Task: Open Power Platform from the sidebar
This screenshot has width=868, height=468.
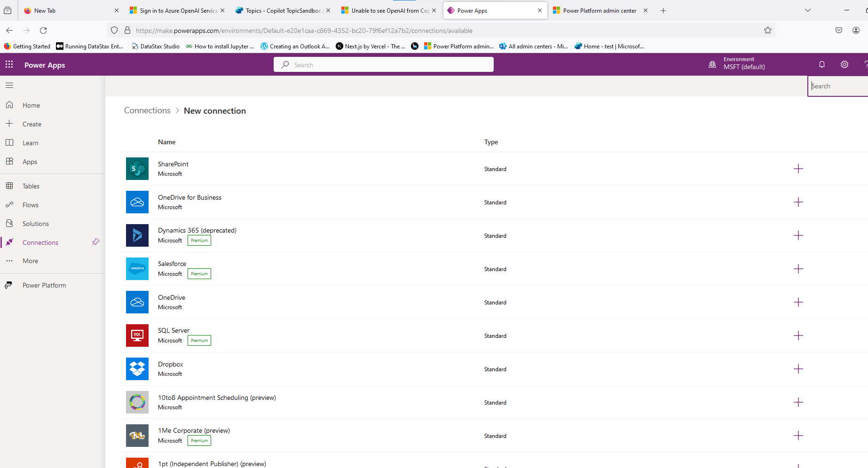Action: click(44, 285)
